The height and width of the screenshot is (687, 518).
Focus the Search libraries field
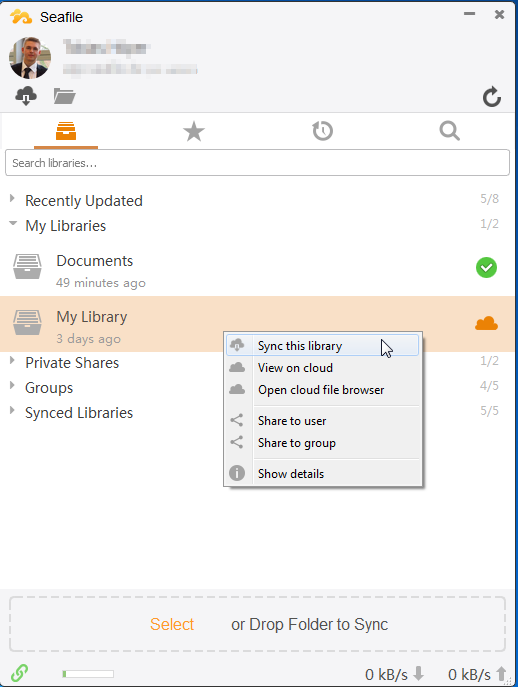point(257,163)
